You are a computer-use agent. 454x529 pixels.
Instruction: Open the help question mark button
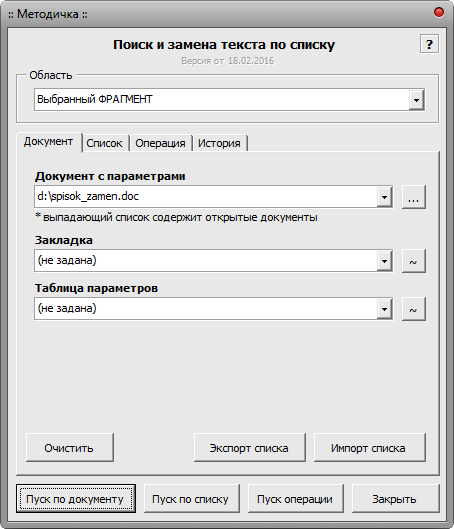pyautogui.click(x=429, y=44)
